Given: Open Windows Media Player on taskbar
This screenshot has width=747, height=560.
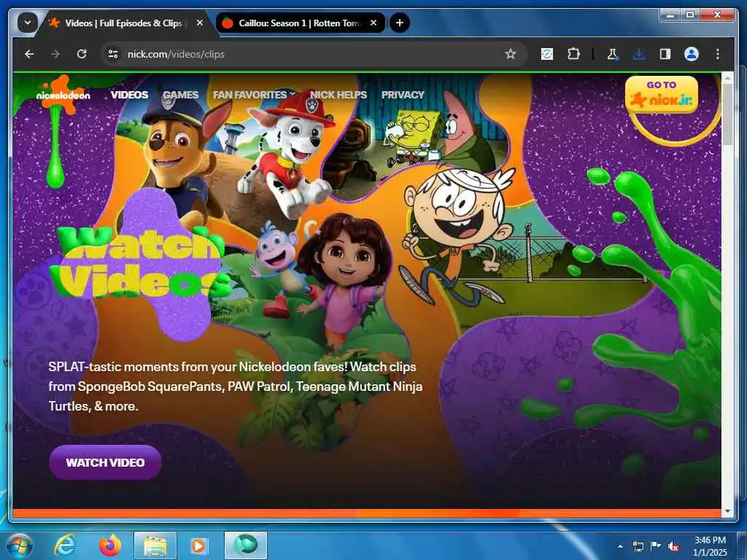Looking at the screenshot, I should (198, 545).
